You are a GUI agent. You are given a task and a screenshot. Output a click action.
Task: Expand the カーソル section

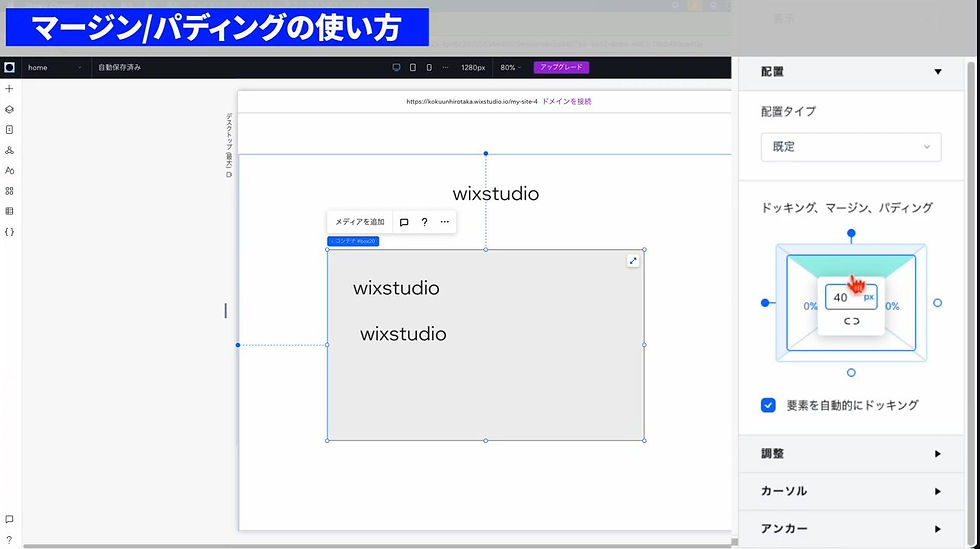[x=851, y=491]
